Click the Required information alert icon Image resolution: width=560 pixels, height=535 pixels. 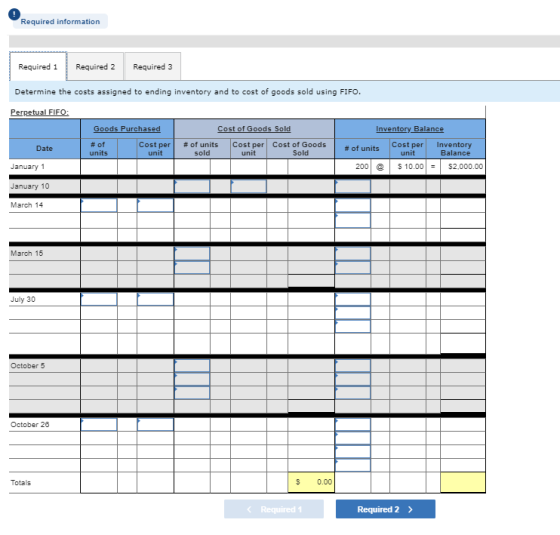coord(14,14)
